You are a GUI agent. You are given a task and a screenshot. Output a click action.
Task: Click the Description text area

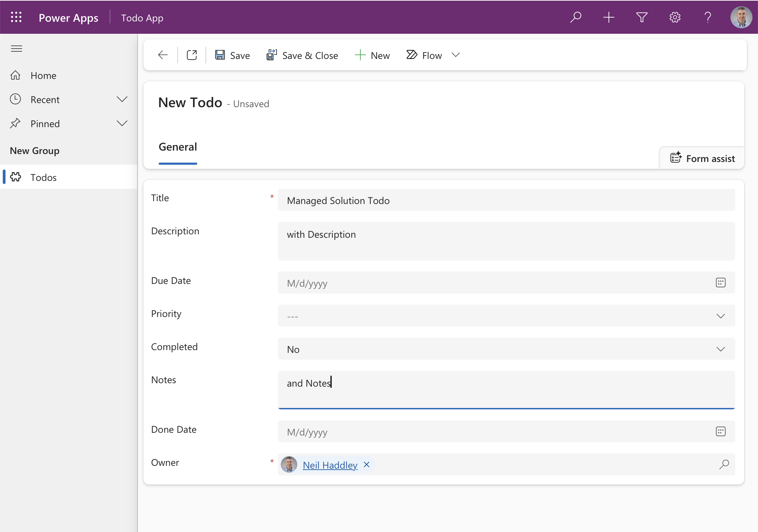click(506, 242)
